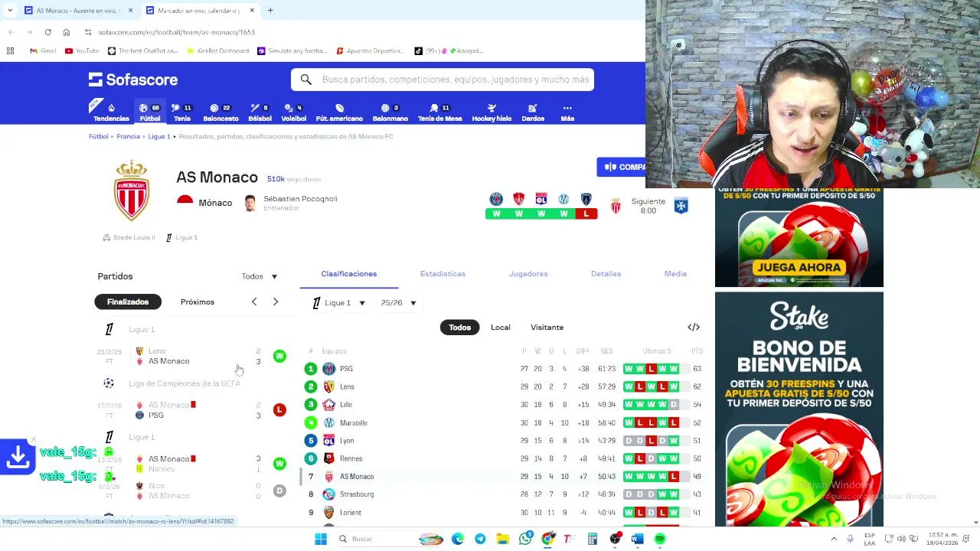Click Juega Ahora on the ad
The height and width of the screenshot is (551, 980).
pos(799,267)
